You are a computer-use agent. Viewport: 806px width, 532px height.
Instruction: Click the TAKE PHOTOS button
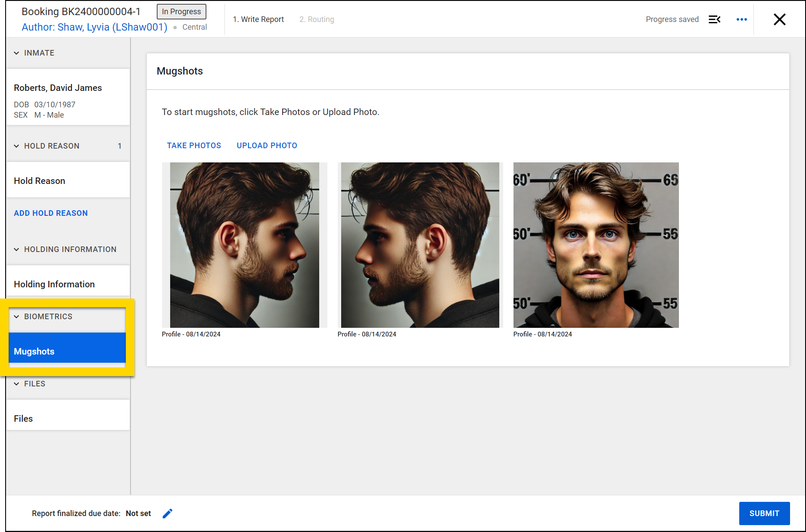point(194,146)
